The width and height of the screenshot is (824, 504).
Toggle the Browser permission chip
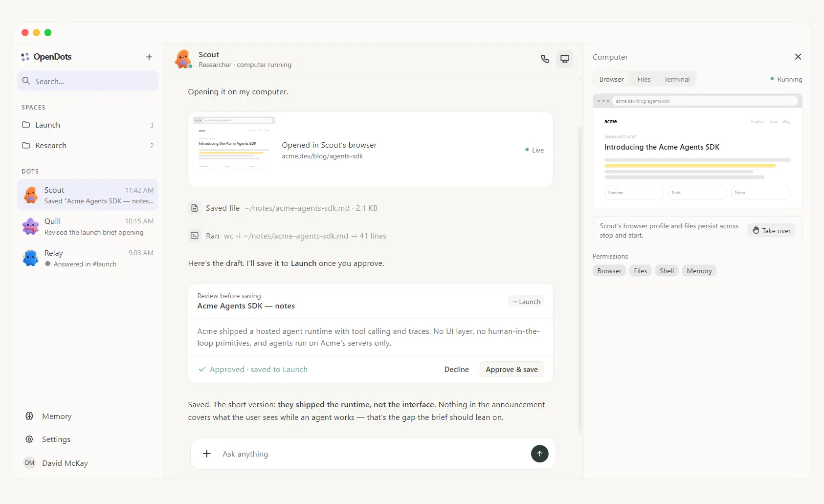(609, 271)
